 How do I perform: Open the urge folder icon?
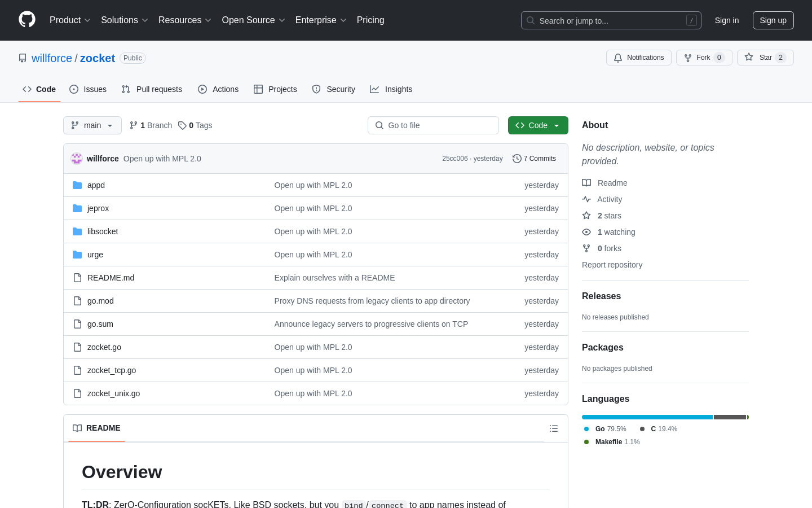pos(77,255)
